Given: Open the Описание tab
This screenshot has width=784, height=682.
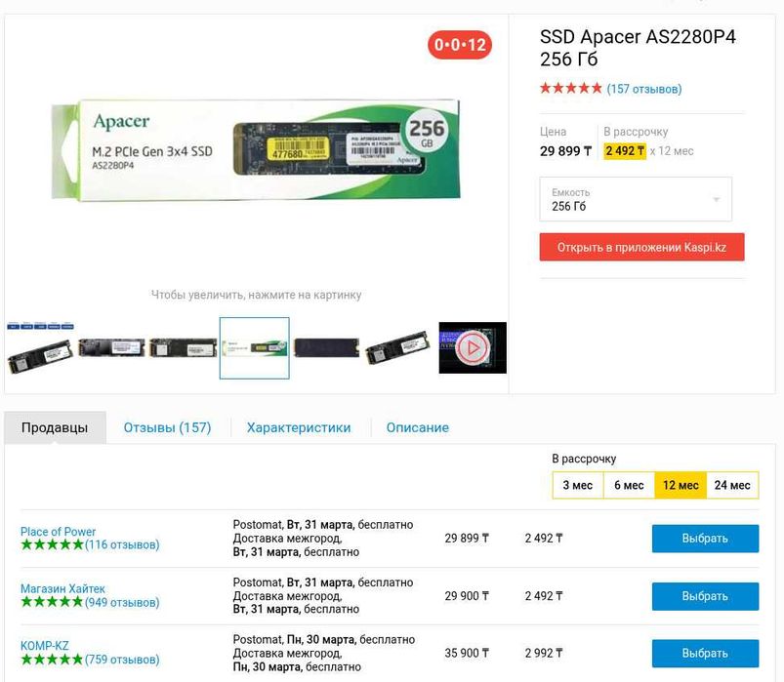Looking at the screenshot, I should pyautogui.click(x=418, y=427).
